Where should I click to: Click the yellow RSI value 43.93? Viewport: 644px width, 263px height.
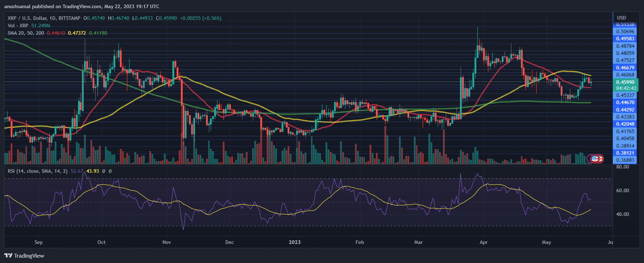[x=93, y=171]
